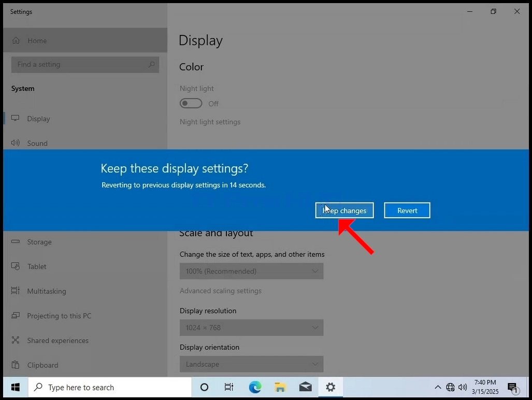The height and width of the screenshot is (400, 532).
Task: Open the Landscape orientation dropdown
Action: tap(251, 364)
